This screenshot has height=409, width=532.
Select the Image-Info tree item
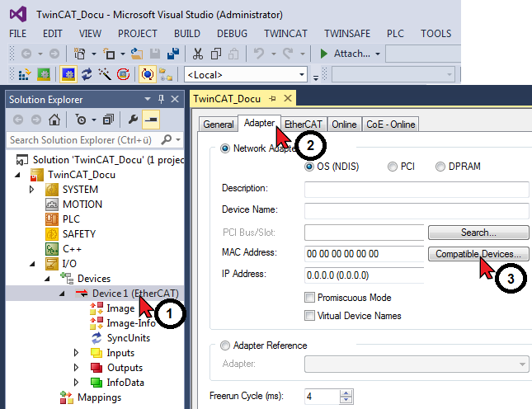131,323
